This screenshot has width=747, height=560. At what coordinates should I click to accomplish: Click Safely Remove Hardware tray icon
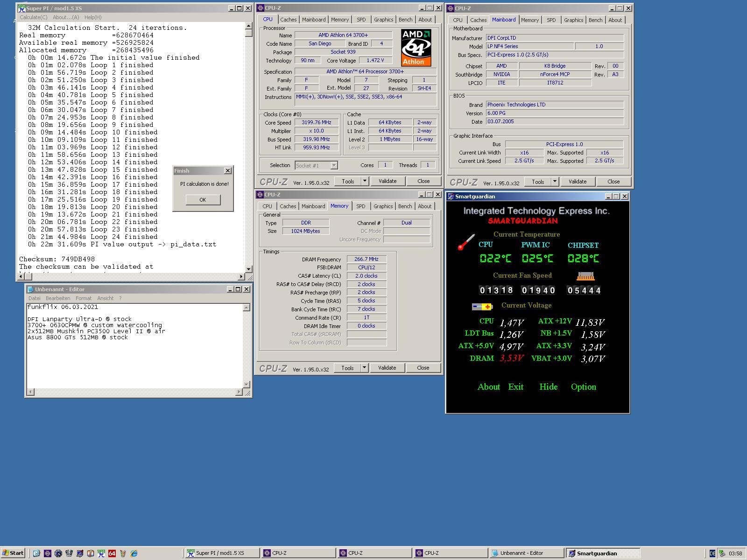coord(722,553)
